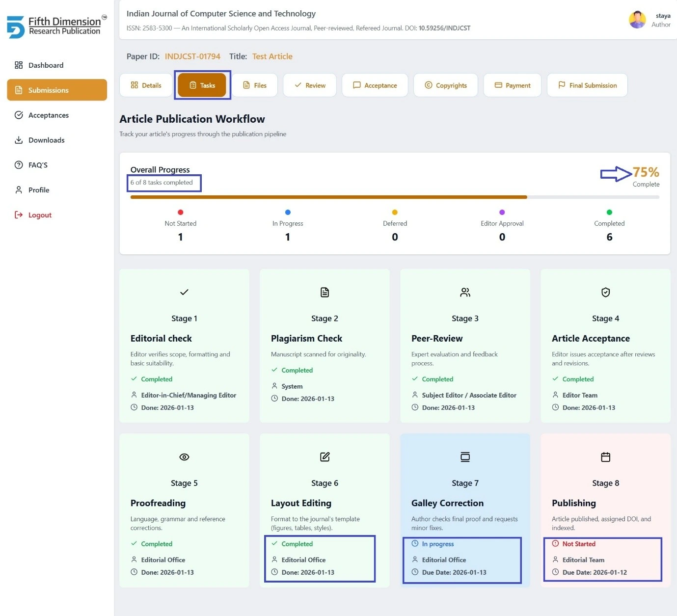Click the Stage 1 checkmark icon
This screenshot has height=616, width=677.
[184, 292]
